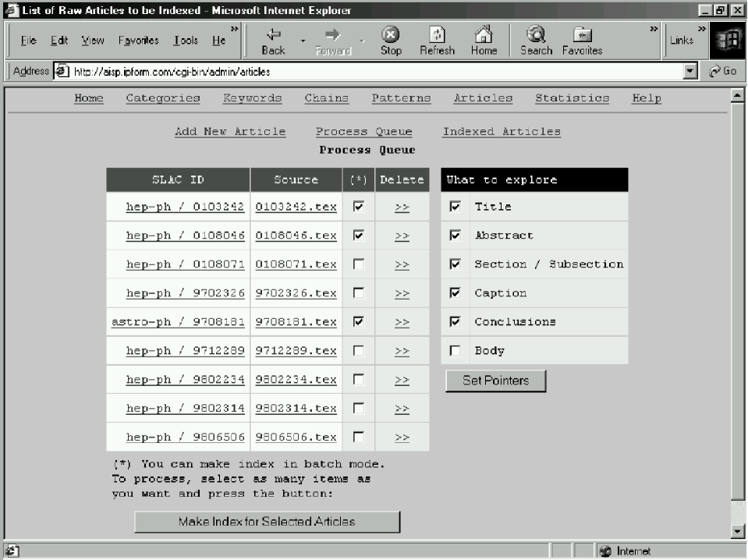748x560 pixels.
Task: Open Add New Article link
Action: [x=230, y=132]
